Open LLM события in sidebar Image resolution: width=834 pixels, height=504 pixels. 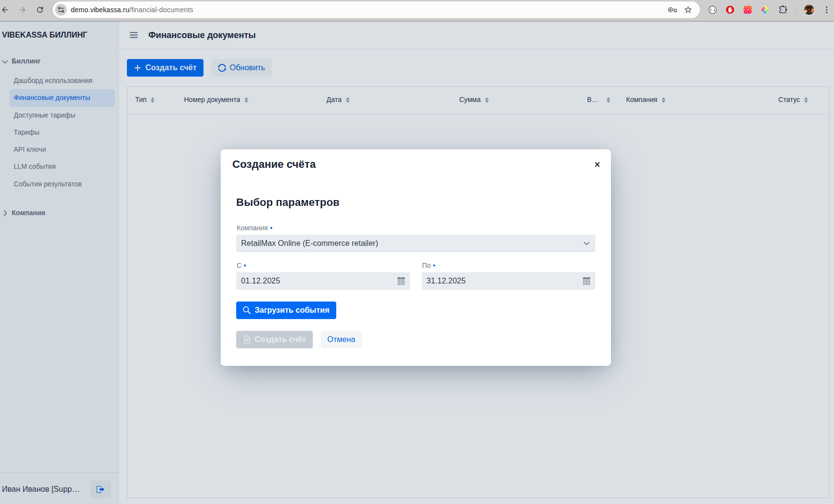[35, 166]
